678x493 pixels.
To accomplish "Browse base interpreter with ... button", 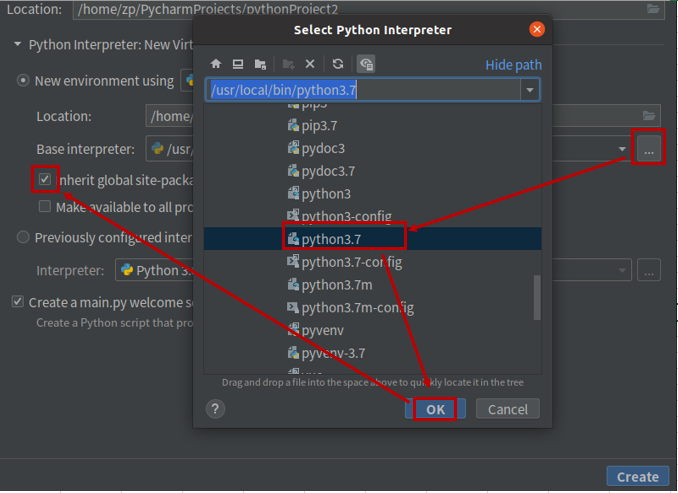I will (x=649, y=149).
